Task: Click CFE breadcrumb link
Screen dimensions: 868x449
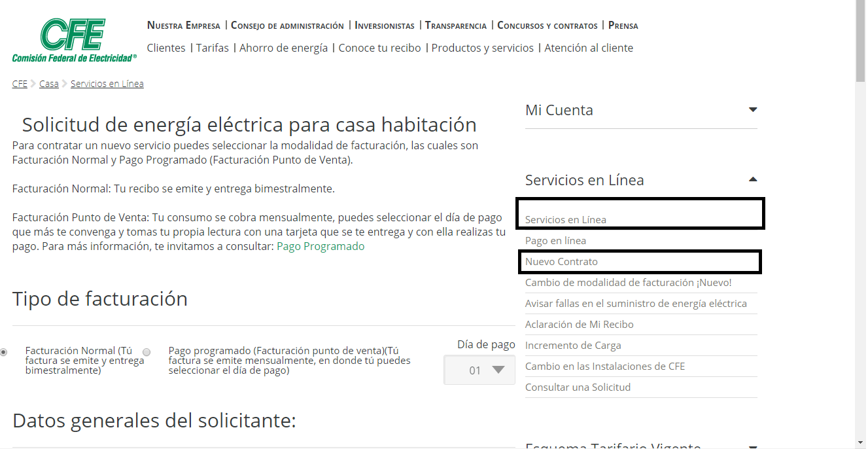Action: coord(20,84)
